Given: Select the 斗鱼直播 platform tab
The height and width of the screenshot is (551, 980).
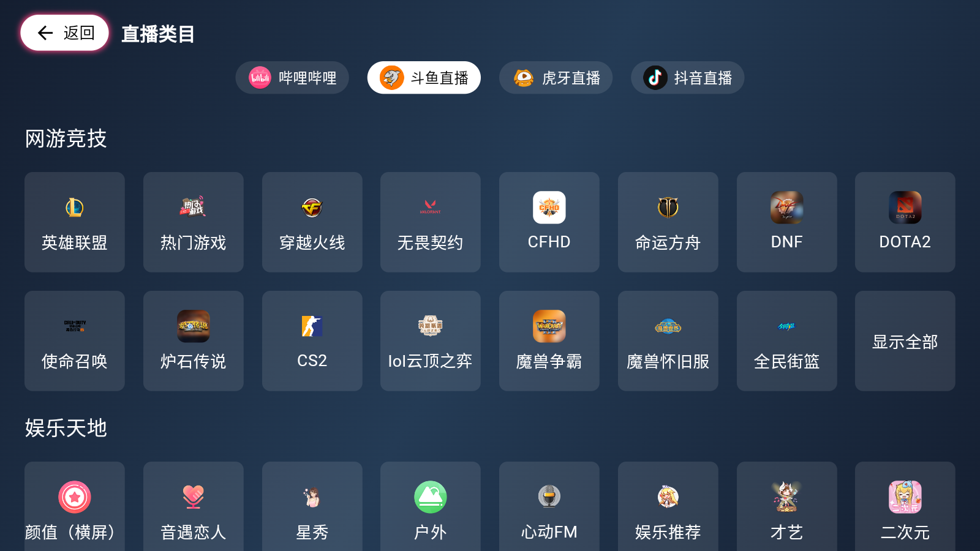Looking at the screenshot, I should click(424, 78).
